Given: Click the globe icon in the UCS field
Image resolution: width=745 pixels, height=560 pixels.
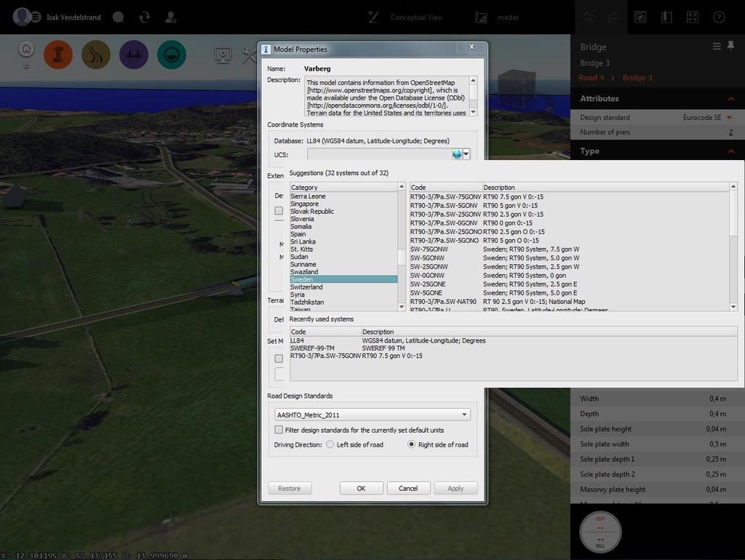Looking at the screenshot, I should 457,154.
